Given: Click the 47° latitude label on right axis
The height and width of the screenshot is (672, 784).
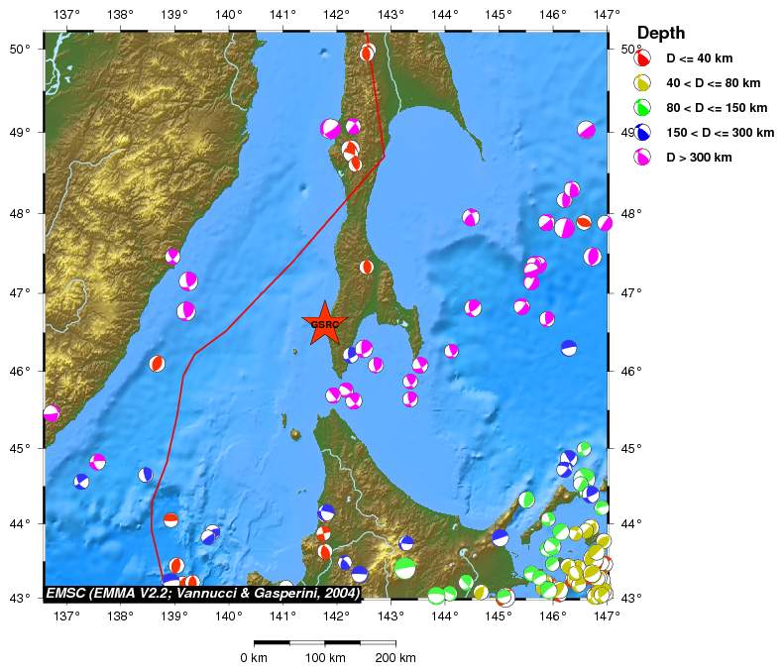Looking at the screenshot, I should pyautogui.click(x=630, y=293).
